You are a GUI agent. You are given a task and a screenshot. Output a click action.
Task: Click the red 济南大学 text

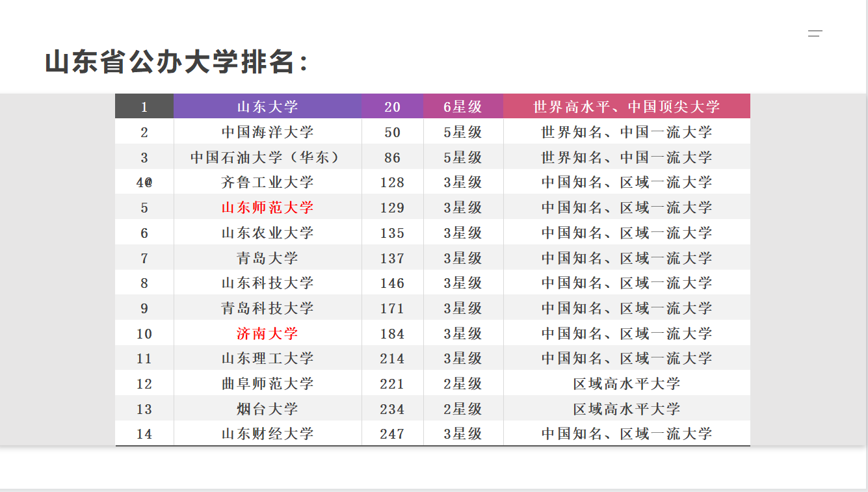(x=267, y=333)
